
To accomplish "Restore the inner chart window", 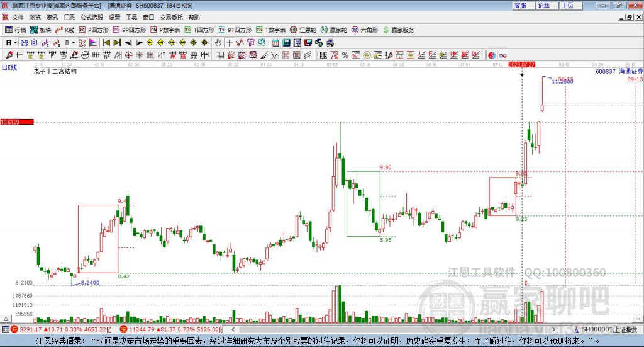I will tap(630, 17).
